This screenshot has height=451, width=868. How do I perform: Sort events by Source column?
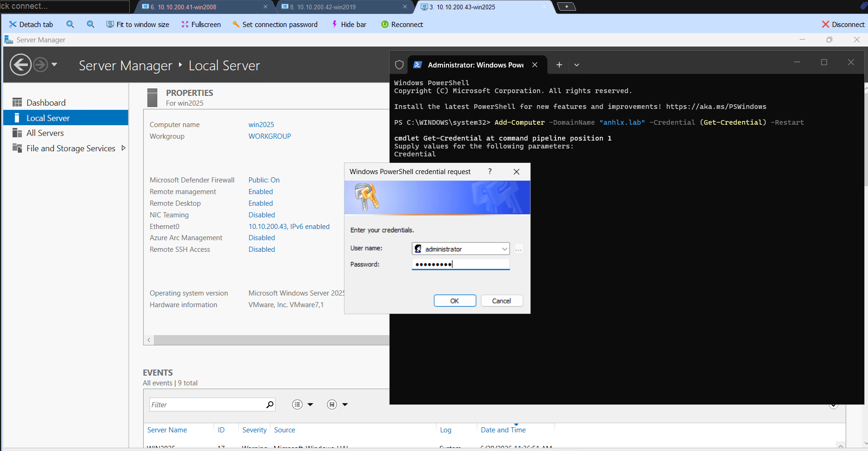coord(285,430)
